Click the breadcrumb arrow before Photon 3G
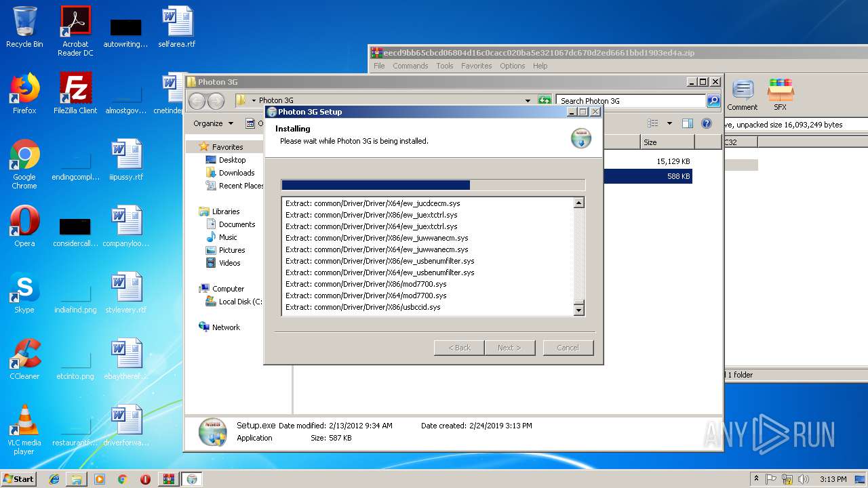 [x=253, y=101]
